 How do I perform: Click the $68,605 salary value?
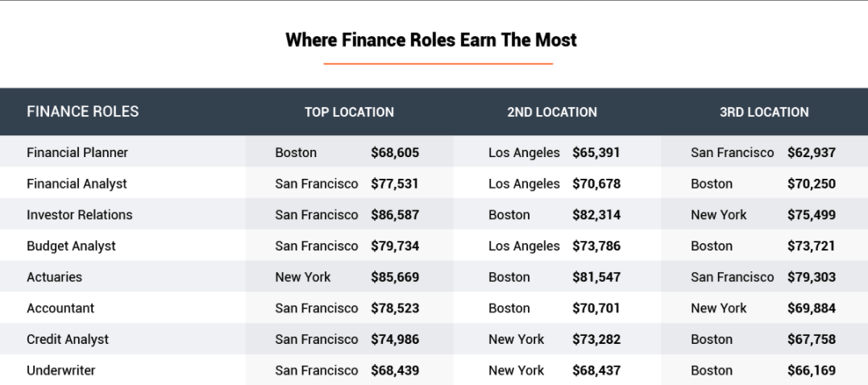[395, 152]
